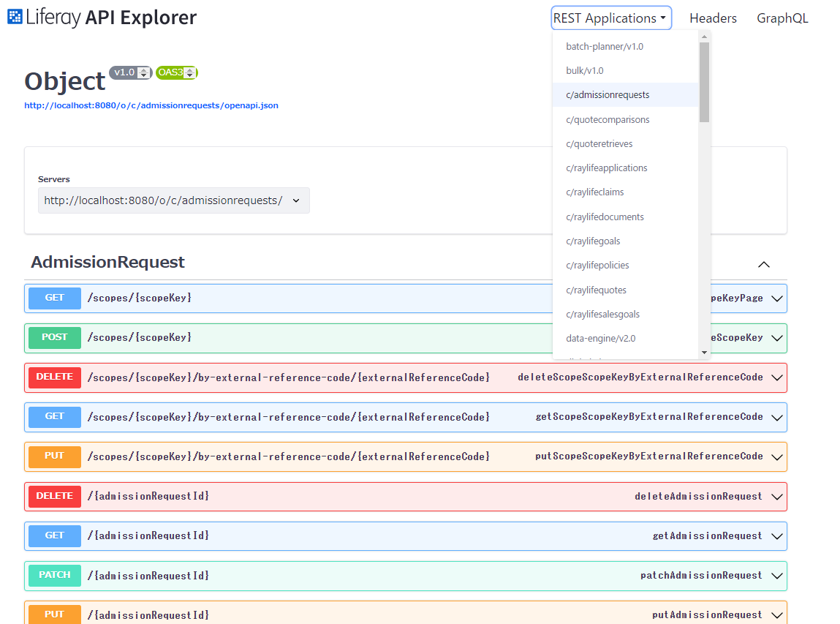Select c/quotecomparisons from the applications list
The height and width of the screenshot is (624, 840).
608,119
